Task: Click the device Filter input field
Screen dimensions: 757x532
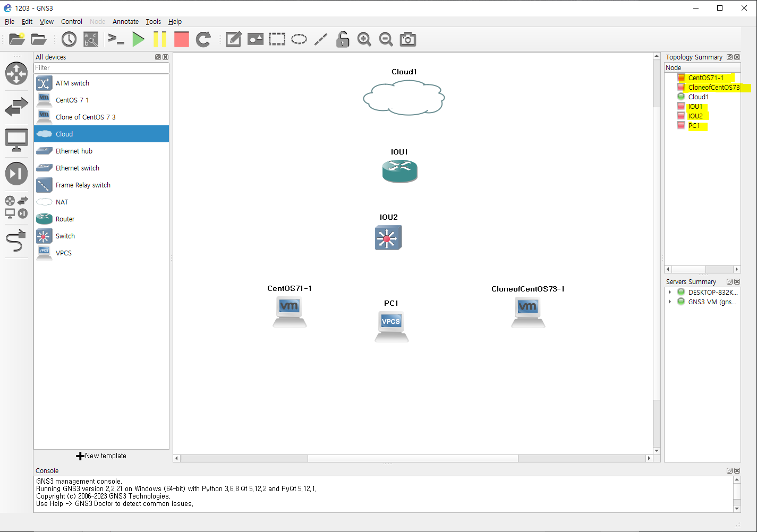Action: click(101, 68)
